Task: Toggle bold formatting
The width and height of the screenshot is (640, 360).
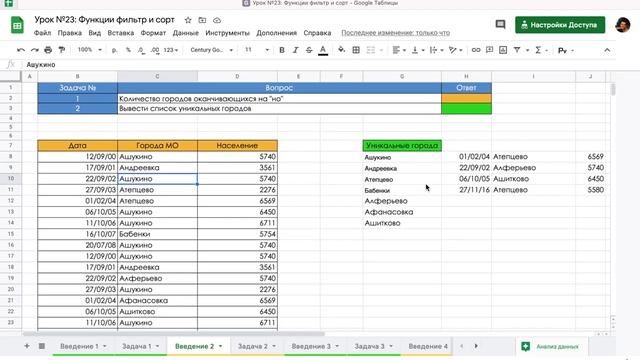Action: (282, 50)
